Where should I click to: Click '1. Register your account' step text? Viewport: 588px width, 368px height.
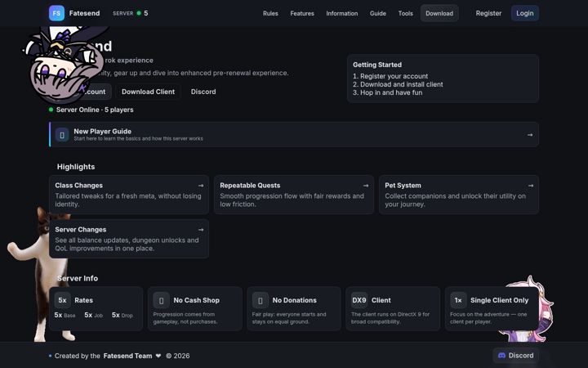point(390,76)
